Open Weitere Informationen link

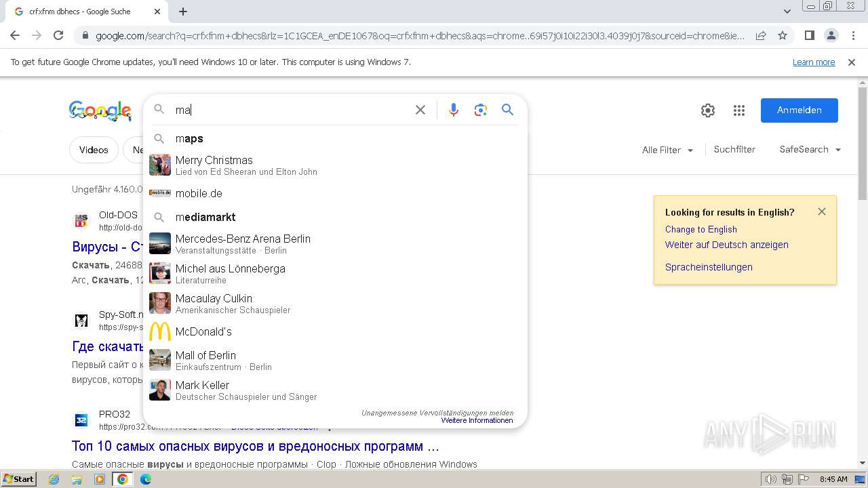coord(477,420)
